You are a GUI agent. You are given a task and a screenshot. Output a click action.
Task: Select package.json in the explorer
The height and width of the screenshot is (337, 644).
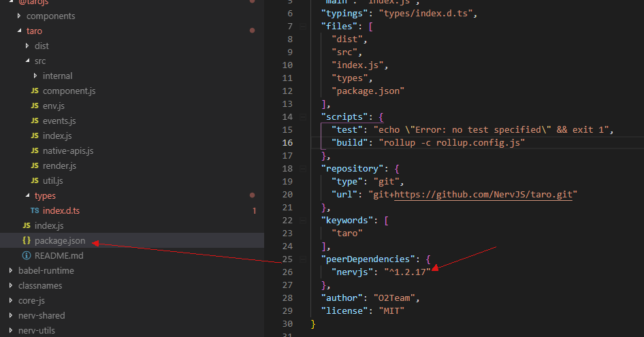60,241
